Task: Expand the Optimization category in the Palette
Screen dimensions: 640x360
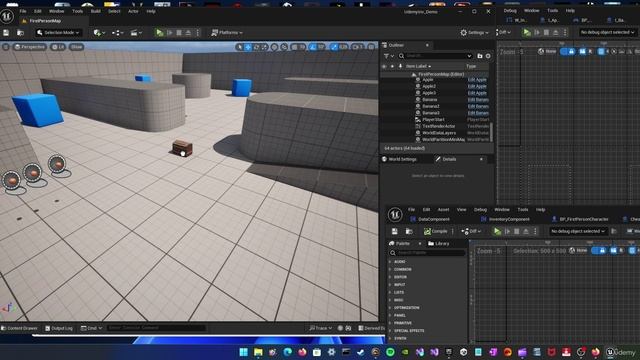Action: [406, 308]
